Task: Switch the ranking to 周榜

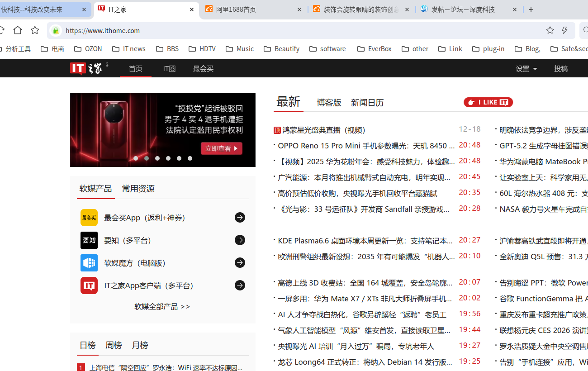Action: [x=114, y=345]
